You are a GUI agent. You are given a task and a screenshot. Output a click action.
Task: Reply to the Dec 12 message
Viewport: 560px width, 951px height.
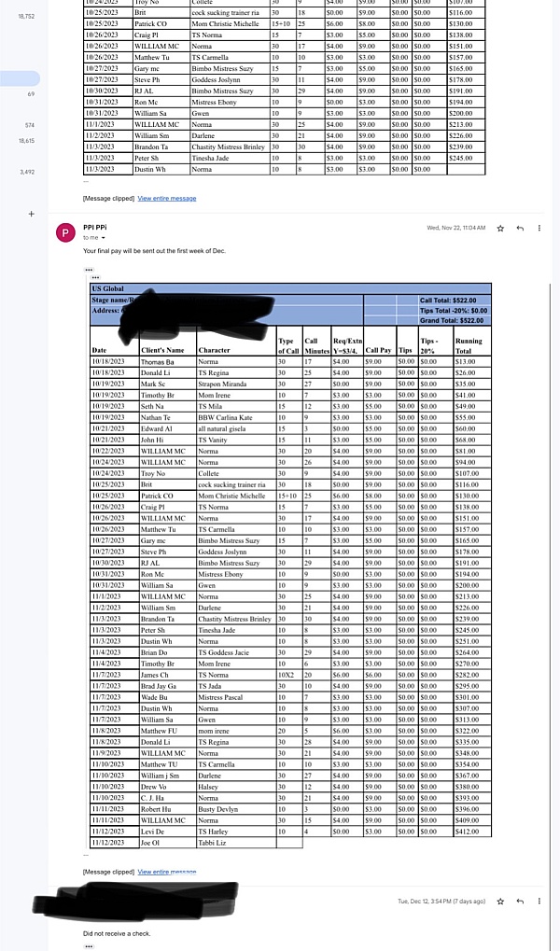(x=520, y=902)
